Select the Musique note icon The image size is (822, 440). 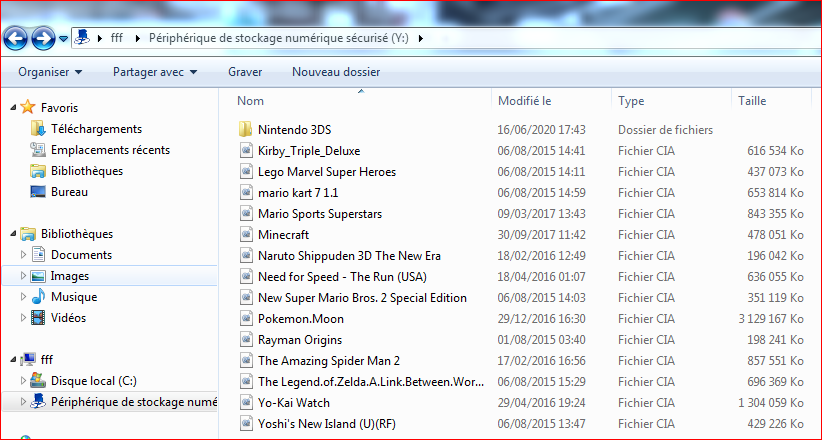38,297
